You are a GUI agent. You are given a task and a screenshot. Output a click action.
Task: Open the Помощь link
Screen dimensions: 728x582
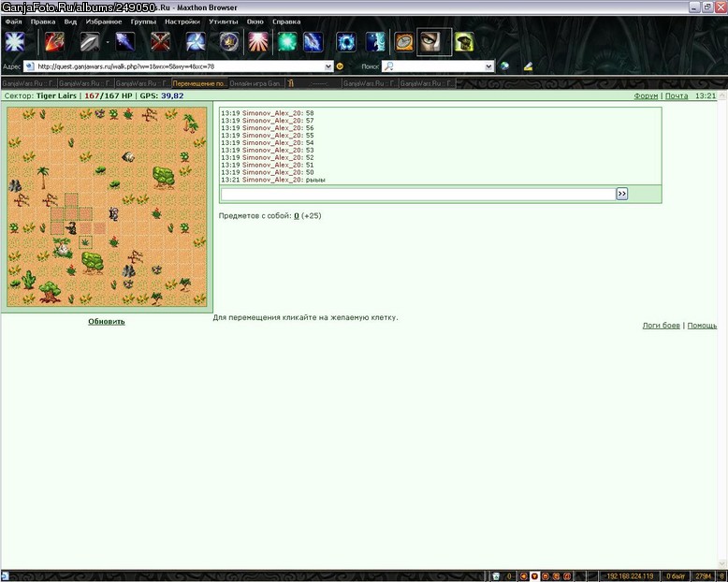pyautogui.click(x=702, y=326)
